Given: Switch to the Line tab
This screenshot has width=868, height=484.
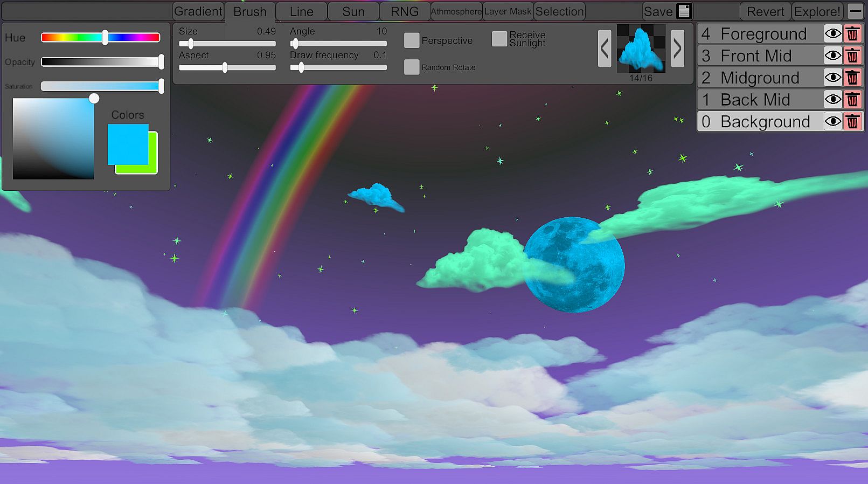Looking at the screenshot, I should coord(302,11).
